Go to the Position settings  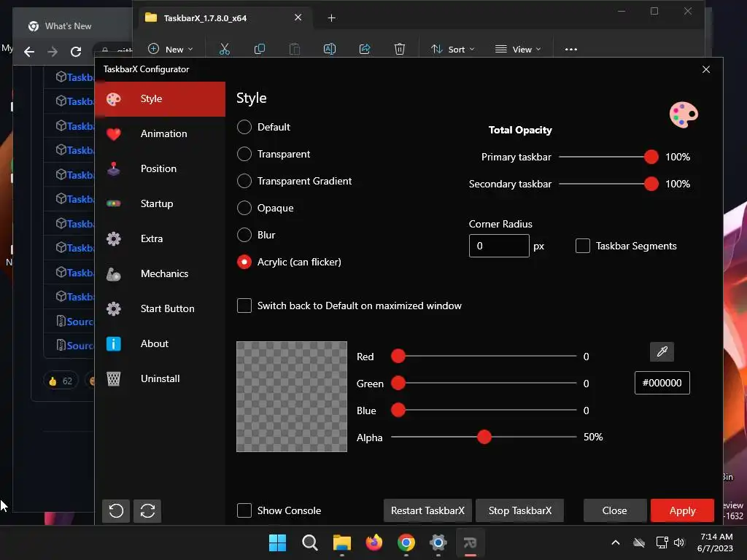(x=160, y=168)
